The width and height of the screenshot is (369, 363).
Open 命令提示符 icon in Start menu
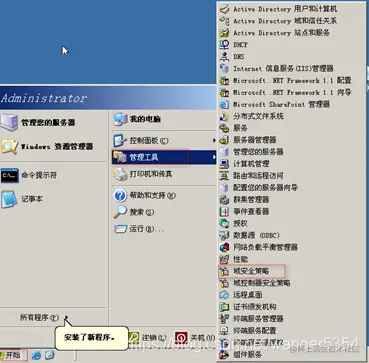(x=9, y=175)
